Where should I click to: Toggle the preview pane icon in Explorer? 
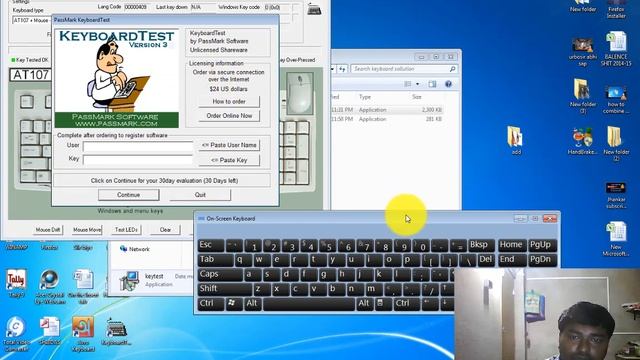tap(432, 84)
